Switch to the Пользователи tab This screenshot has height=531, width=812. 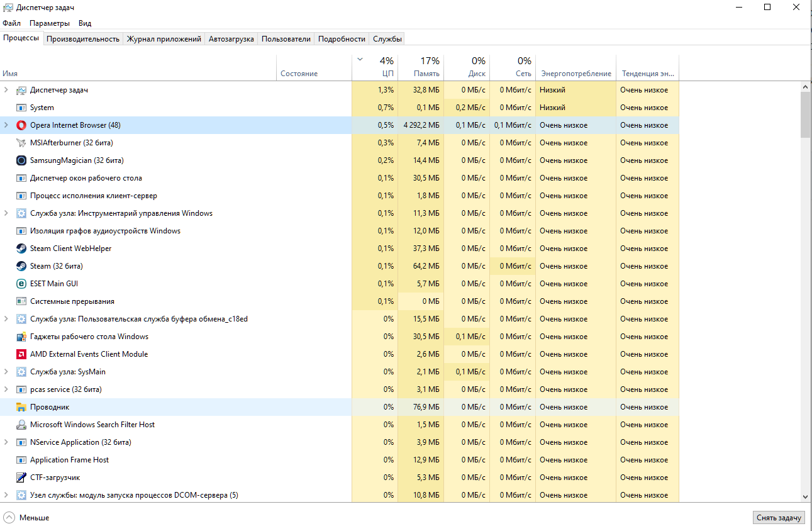pos(286,39)
